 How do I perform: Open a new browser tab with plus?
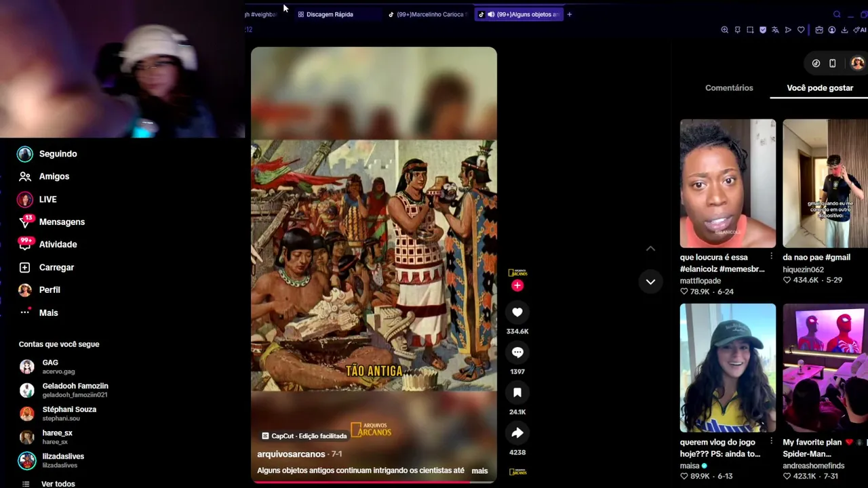pyautogui.click(x=569, y=14)
